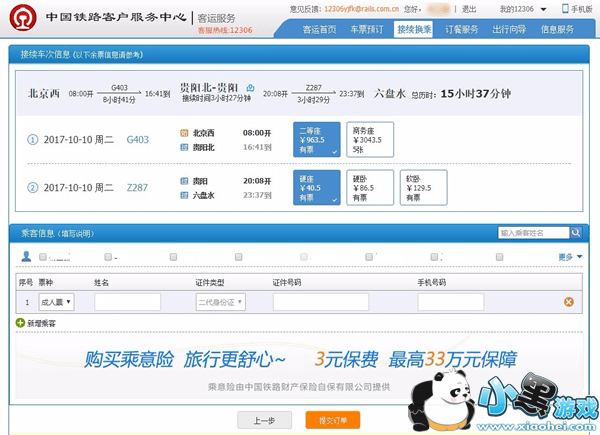Click the 六盘水 arrival station icon
The height and width of the screenshot is (435, 600).
[x=184, y=195]
